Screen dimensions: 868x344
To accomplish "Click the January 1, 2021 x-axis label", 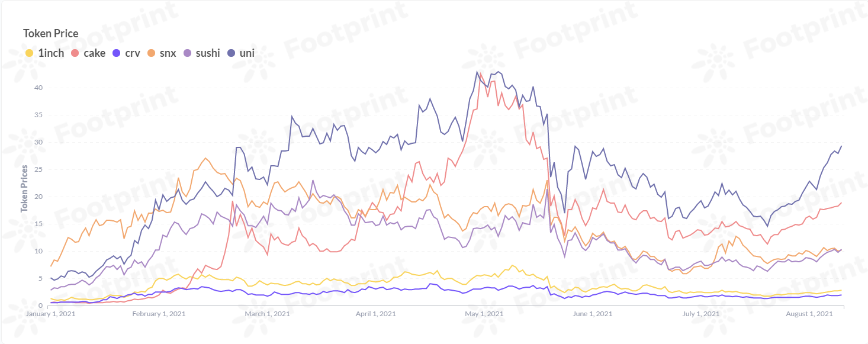I will point(50,314).
